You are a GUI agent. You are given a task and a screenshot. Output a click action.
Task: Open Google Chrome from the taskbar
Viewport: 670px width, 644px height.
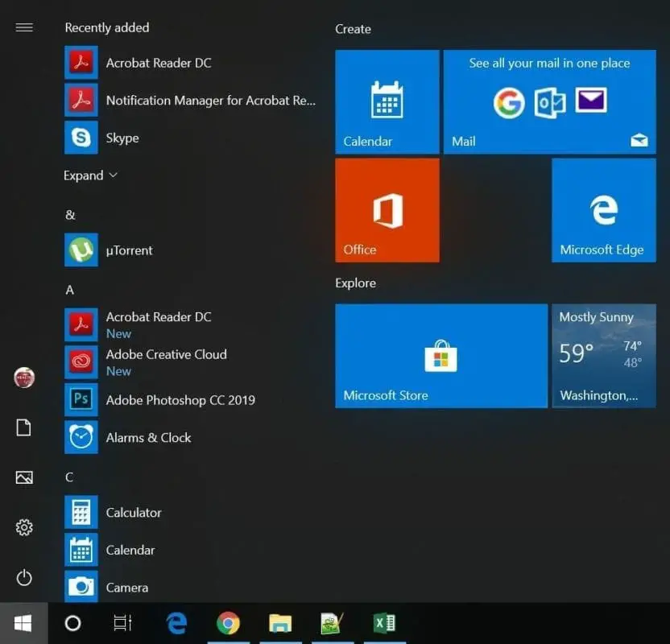click(228, 623)
